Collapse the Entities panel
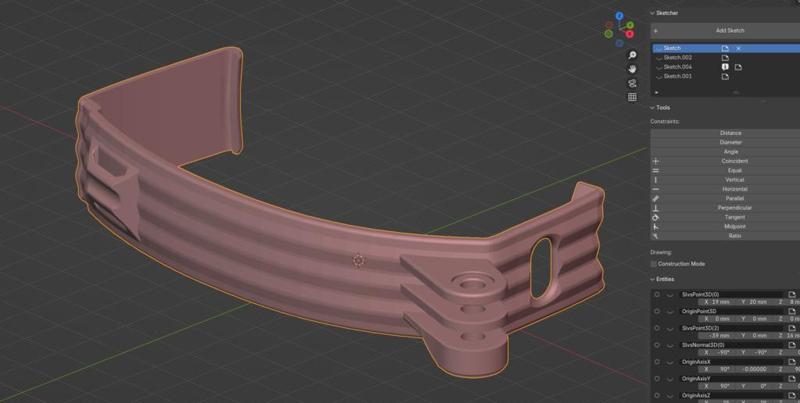This screenshot has width=800, height=403. [x=653, y=279]
